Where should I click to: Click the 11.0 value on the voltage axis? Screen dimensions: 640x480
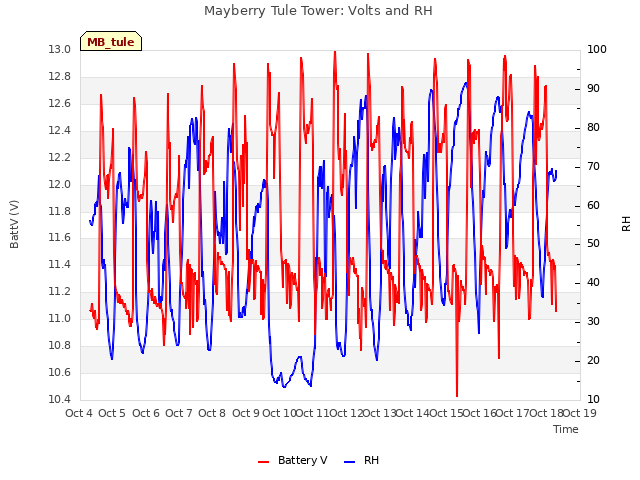click(60, 318)
